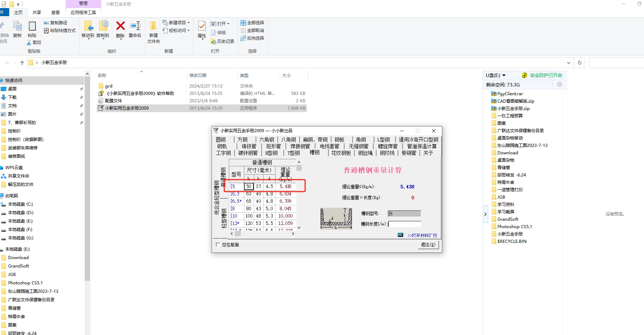Switch to the 六角钢 tab
644x335 pixels.
[266, 140]
